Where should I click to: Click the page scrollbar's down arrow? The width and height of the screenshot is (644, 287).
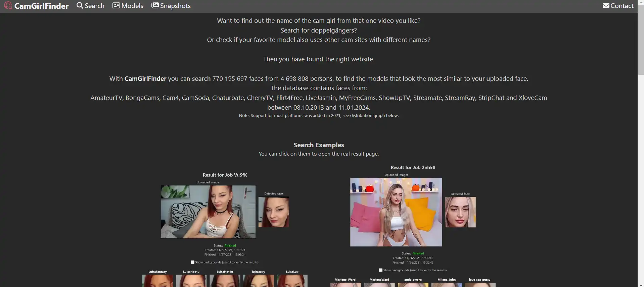point(641,285)
